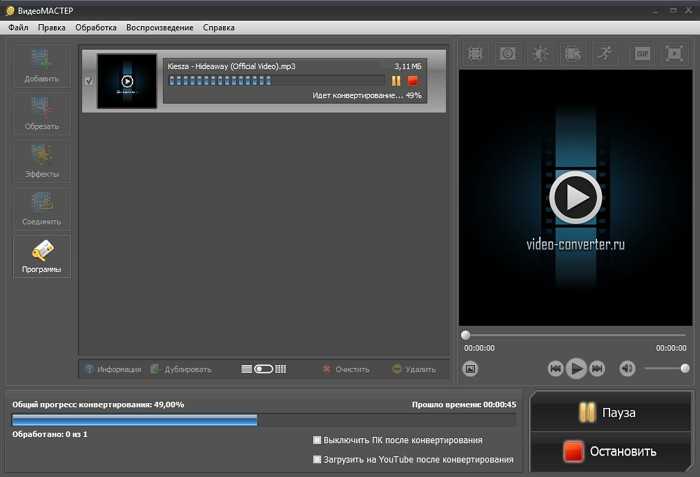Open the Файл menu
The width and height of the screenshot is (700, 477).
pos(18,28)
